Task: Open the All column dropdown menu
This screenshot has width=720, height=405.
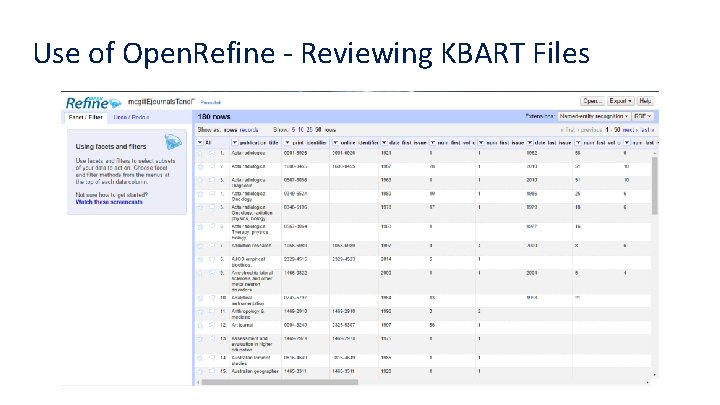Action: 200,143
